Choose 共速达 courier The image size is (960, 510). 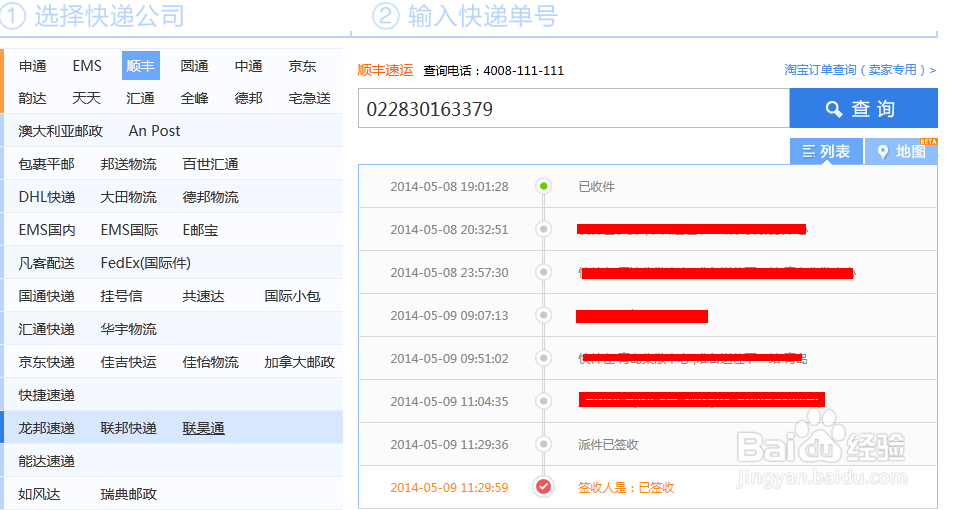(x=203, y=296)
